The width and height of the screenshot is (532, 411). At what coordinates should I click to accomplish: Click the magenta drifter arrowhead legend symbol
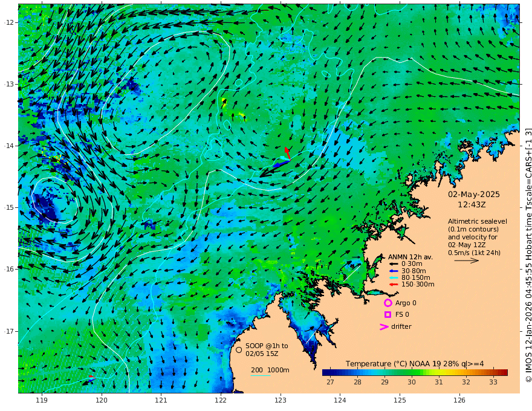(x=384, y=326)
